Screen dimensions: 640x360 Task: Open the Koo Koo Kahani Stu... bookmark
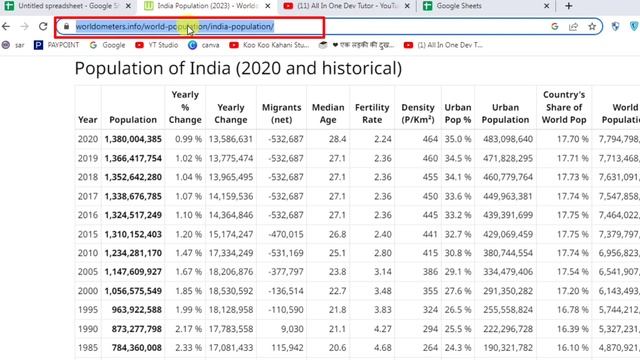(269, 45)
